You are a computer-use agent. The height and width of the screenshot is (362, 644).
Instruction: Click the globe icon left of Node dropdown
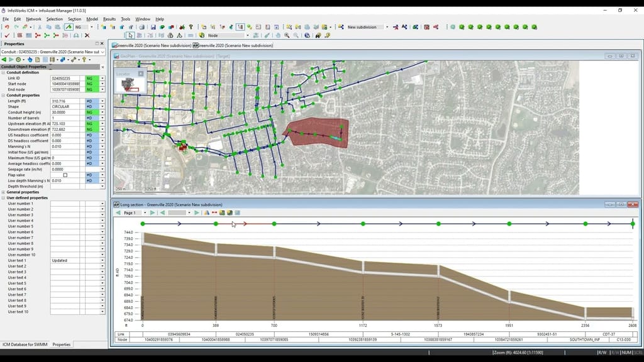pyautogui.click(x=202, y=36)
